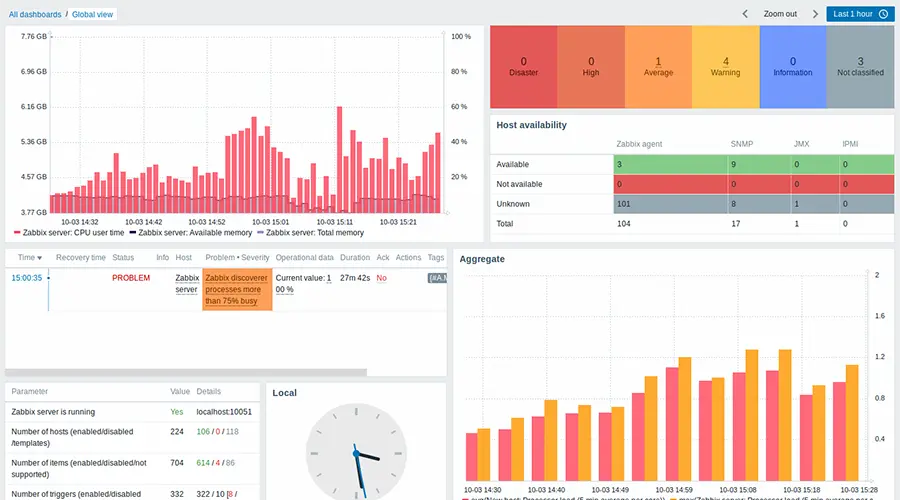900x500 pixels.
Task: Click the clock icon in Last 1 hour tab
Action: tap(883, 14)
